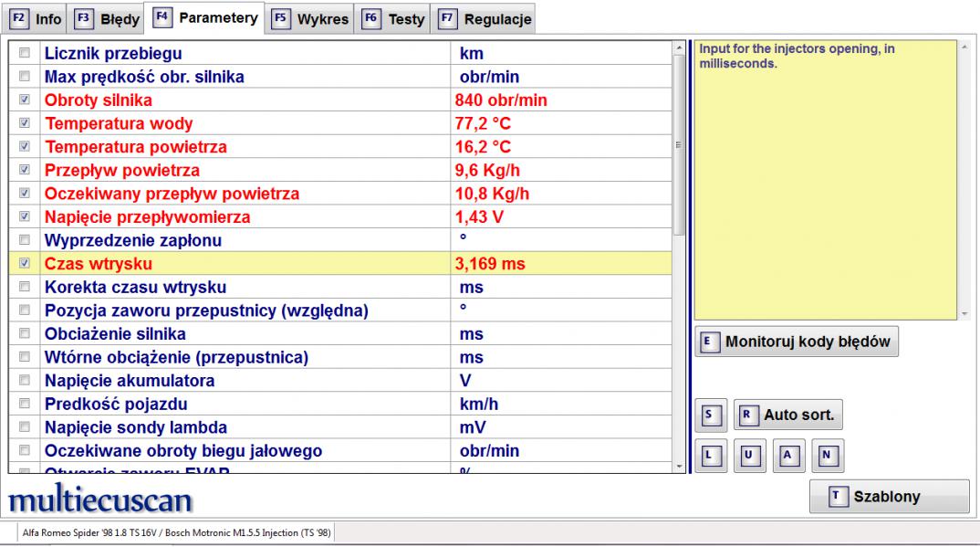Select the Korekta czasu wtrysku parameter name
This screenshot has height=547, width=980.
(x=135, y=287)
